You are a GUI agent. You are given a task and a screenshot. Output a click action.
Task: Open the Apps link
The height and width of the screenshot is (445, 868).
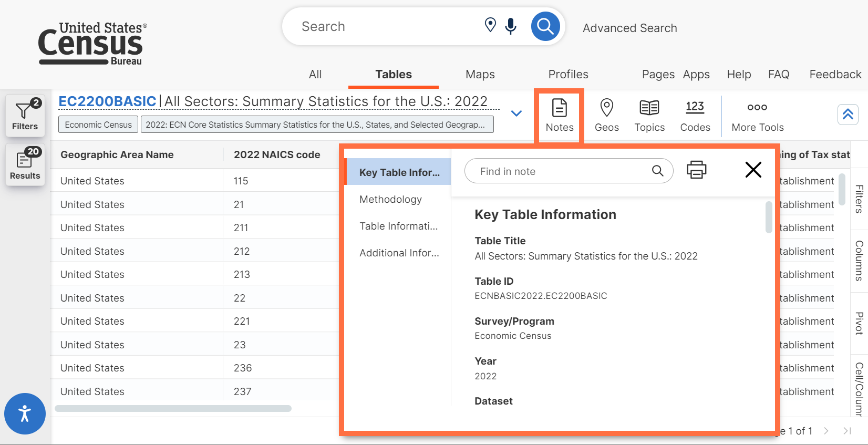(x=696, y=74)
